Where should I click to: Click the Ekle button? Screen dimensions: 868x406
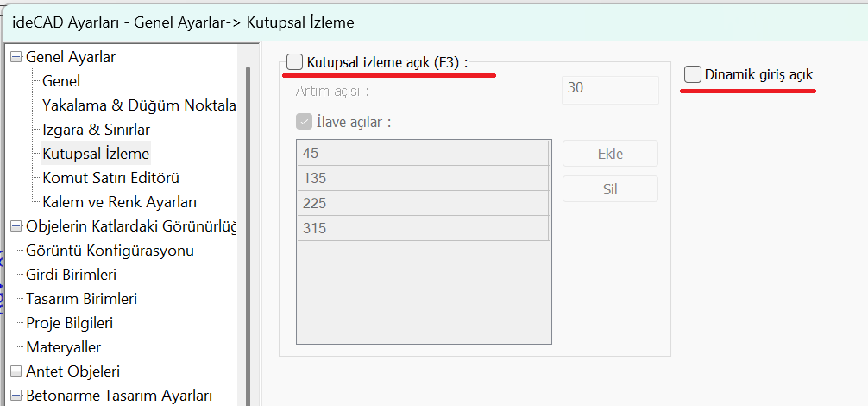click(x=610, y=154)
